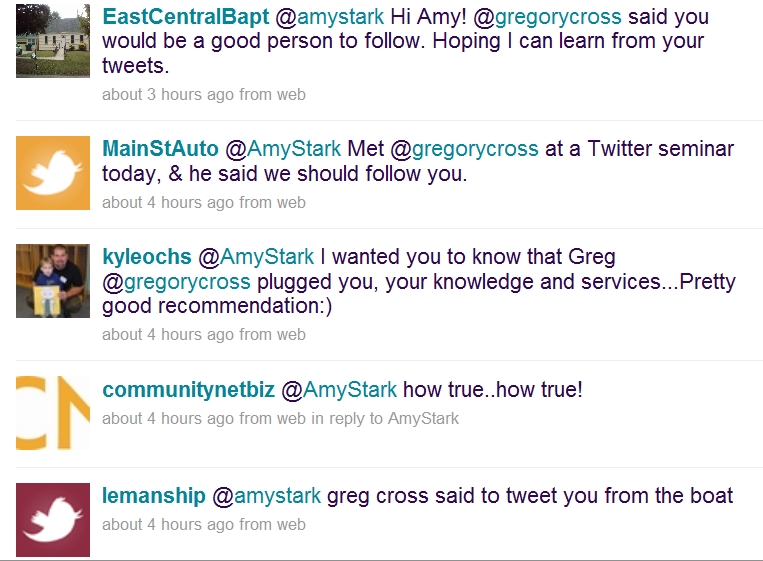Open the EastCentralBapt username link

pos(172,19)
